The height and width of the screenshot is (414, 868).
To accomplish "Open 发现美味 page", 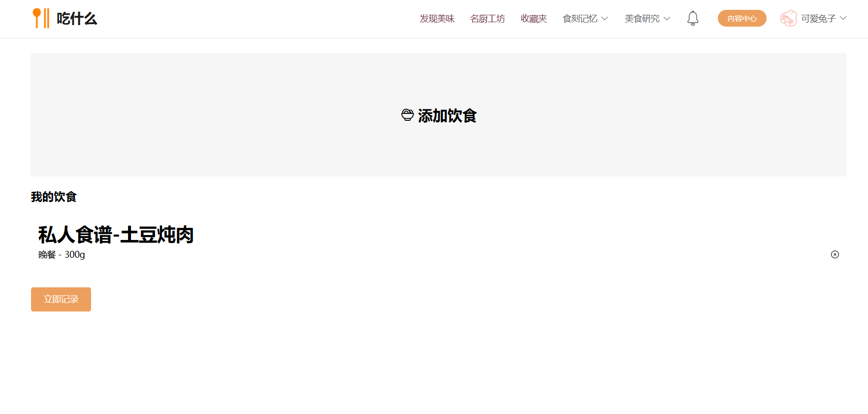I will (437, 19).
